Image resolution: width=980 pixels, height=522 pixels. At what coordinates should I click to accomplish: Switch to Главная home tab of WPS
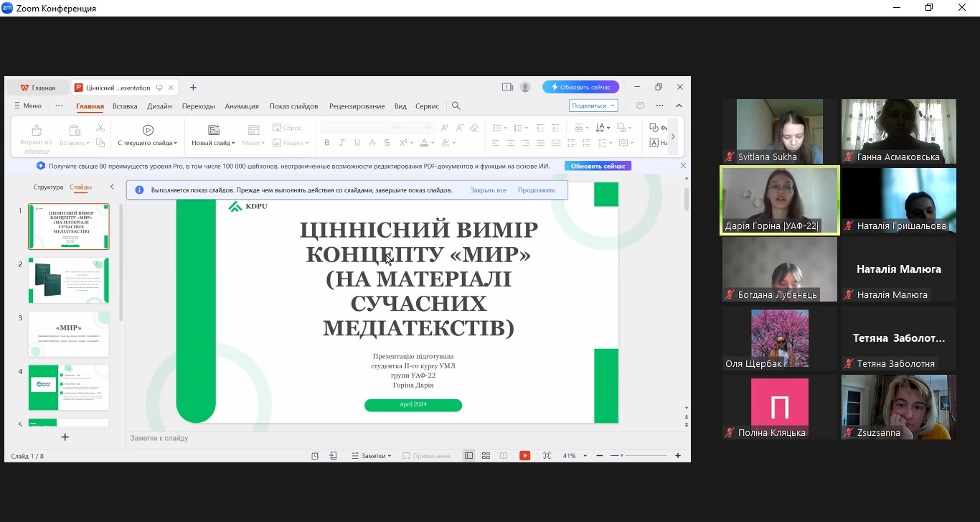tap(38, 88)
